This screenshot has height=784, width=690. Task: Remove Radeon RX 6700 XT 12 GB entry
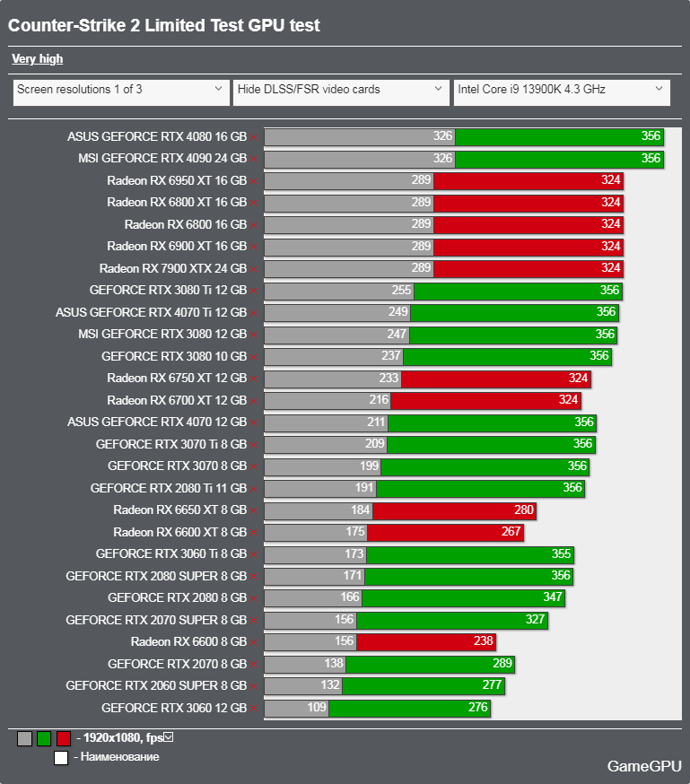[x=254, y=401]
